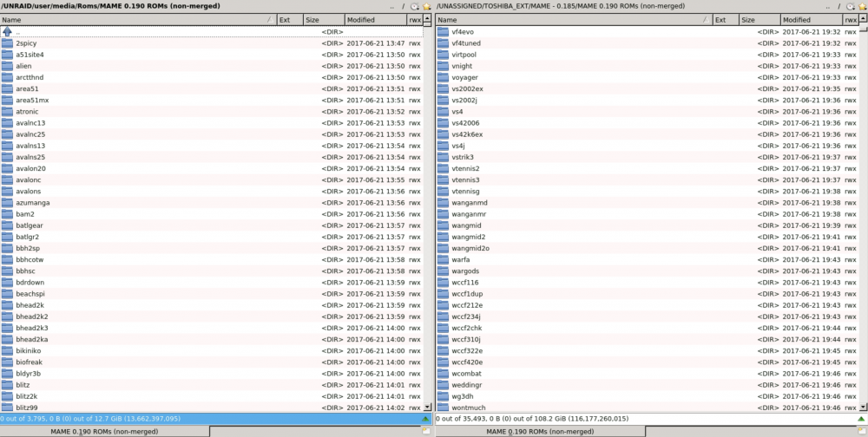
Task: Select left panel MAME 0.190 ROMs tab
Action: (105, 432)
